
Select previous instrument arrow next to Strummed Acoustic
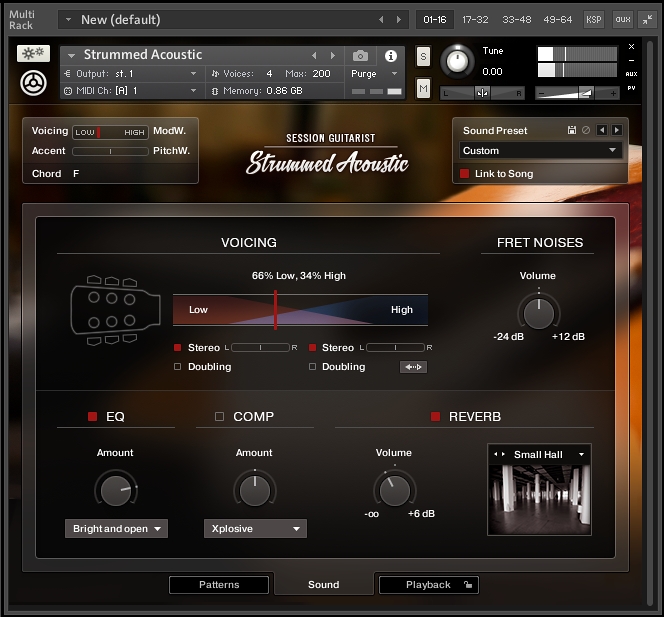pyautogui.click(x=314, y=55)
